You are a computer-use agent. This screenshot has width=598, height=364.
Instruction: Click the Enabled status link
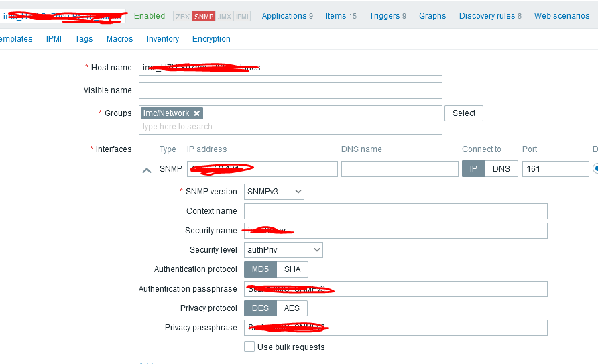coord(149,16)
